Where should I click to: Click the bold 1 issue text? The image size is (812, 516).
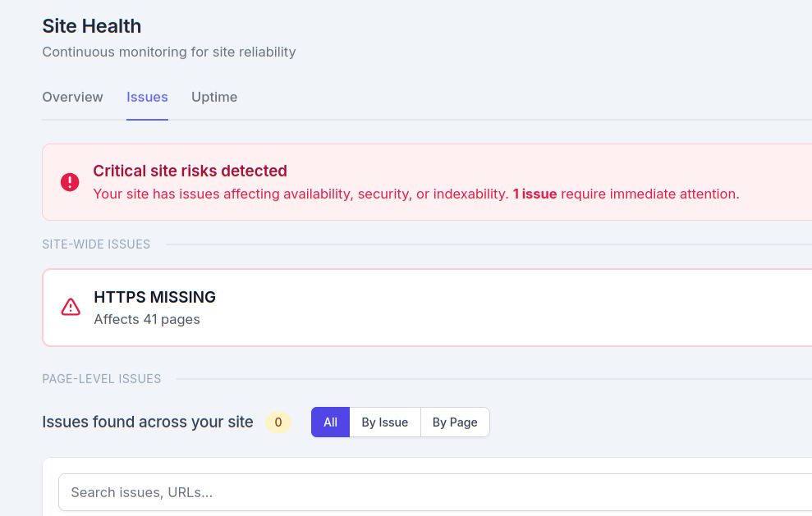(x=534, y=194)
